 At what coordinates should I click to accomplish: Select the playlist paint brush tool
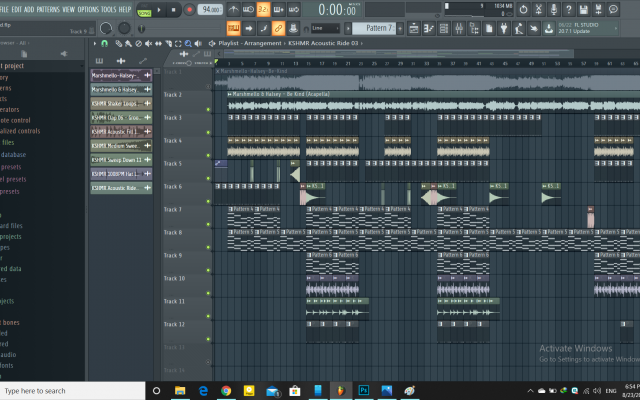point(128,43)
